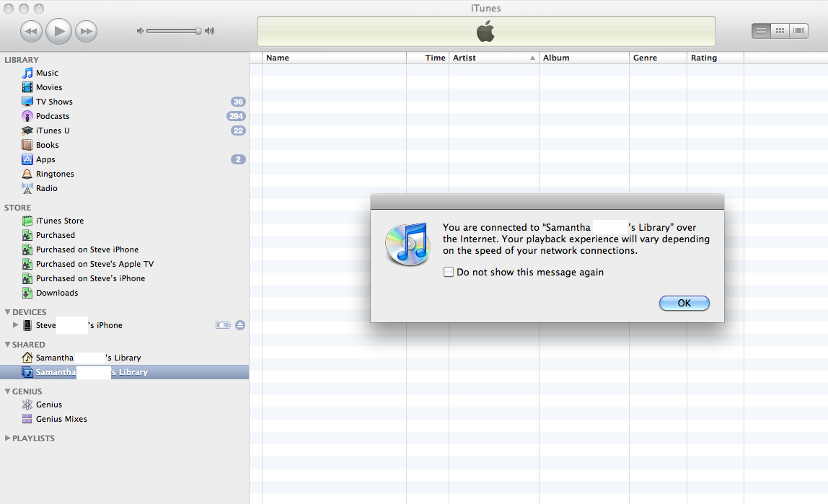Open the Books icon
The height and width of the screenshot is (504, 828).
(27, 145)
